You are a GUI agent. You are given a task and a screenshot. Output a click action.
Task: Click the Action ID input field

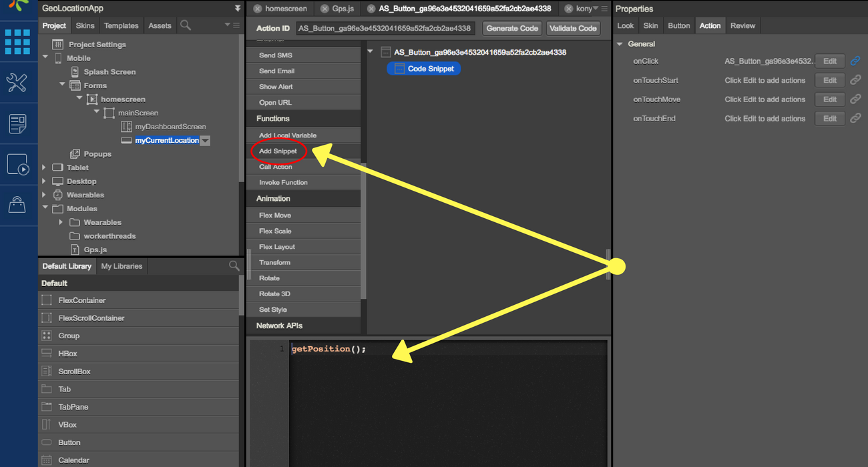tap(385, 28)
